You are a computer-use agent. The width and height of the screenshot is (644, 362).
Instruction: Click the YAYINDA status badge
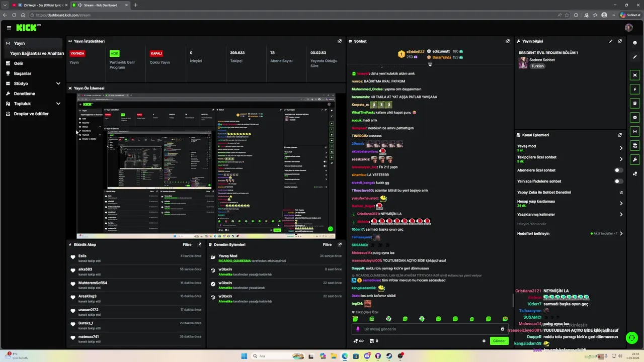coord(77,53)
